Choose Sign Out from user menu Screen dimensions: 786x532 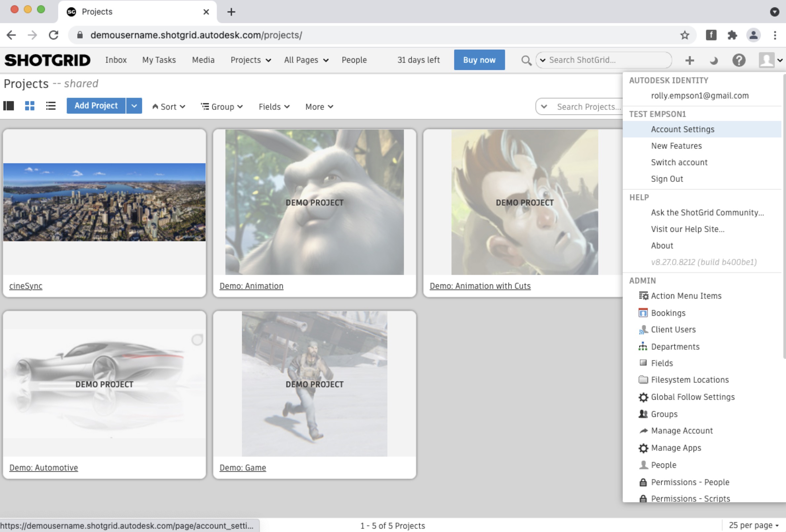point(667,179)
